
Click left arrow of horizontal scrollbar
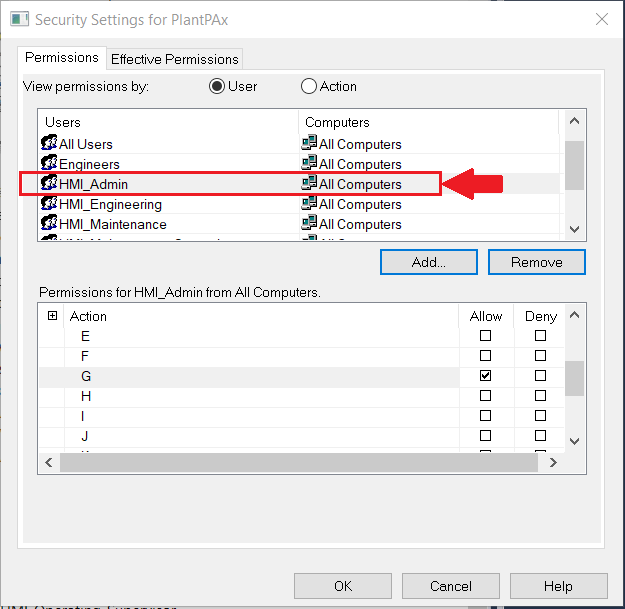pos(49,462)
